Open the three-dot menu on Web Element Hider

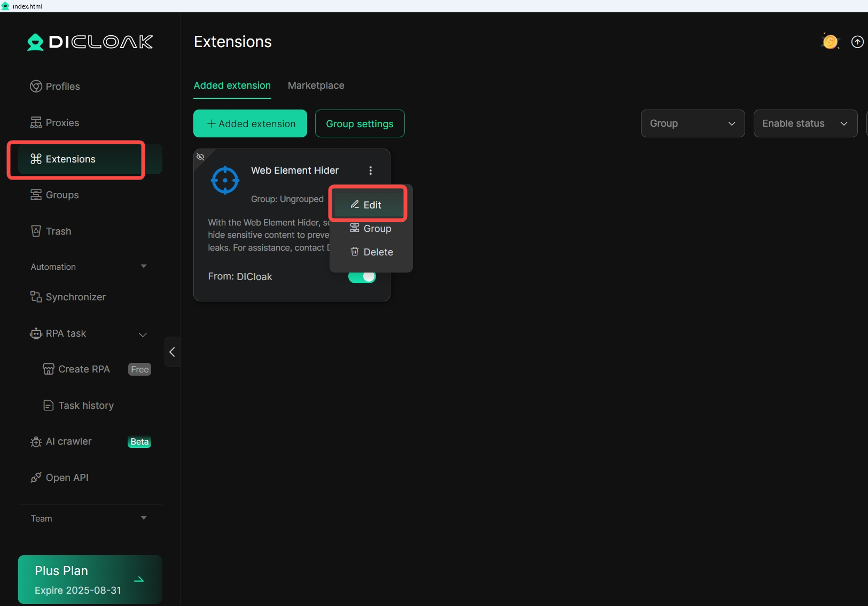point(370,170)
